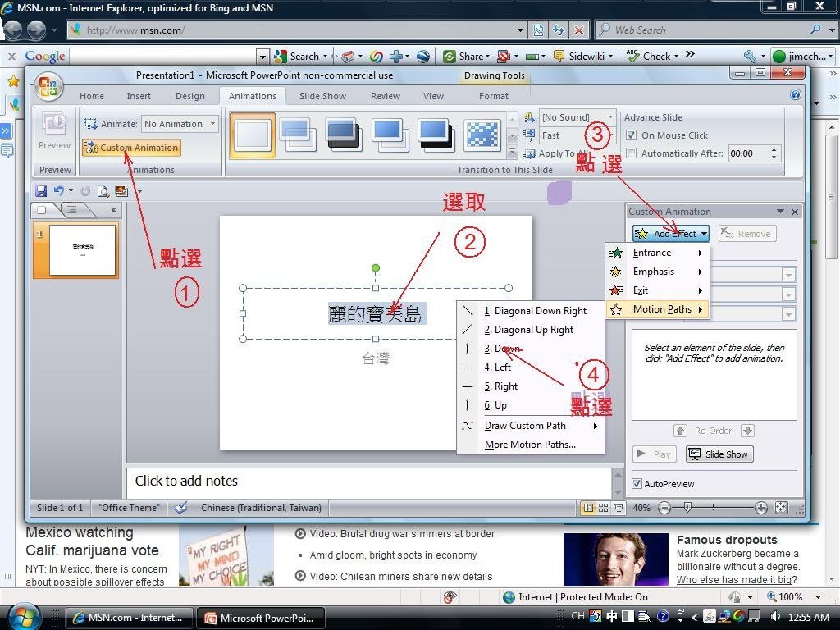Click the Office button in PowerPoint
The width and height of the screenshot is (840, 630).
click(x=48, y=87)
